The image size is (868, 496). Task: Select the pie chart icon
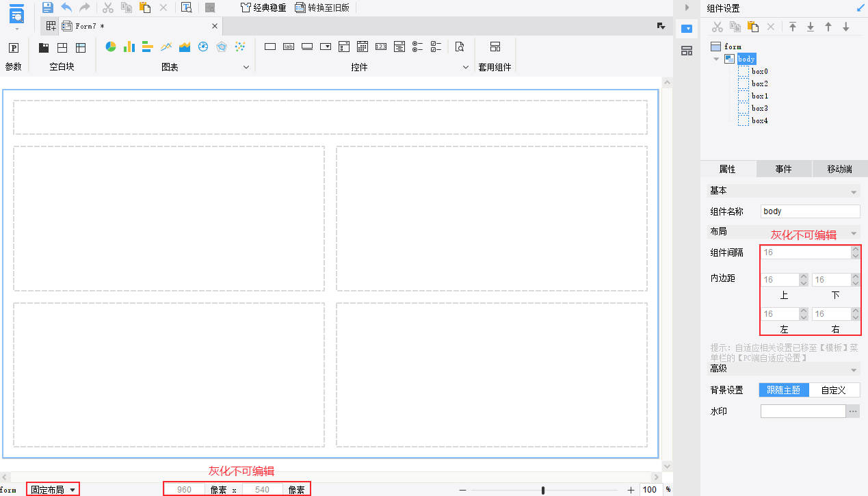[111, 47]
